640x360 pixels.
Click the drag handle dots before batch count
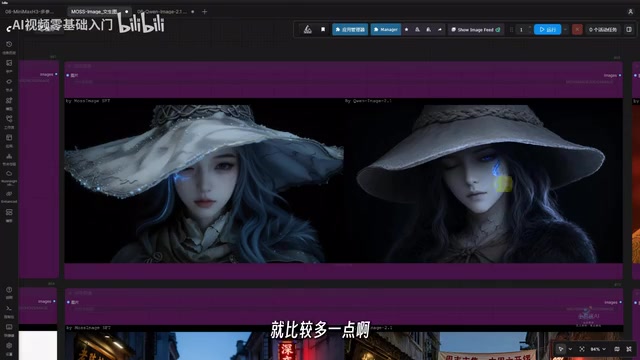pos(511,29)
